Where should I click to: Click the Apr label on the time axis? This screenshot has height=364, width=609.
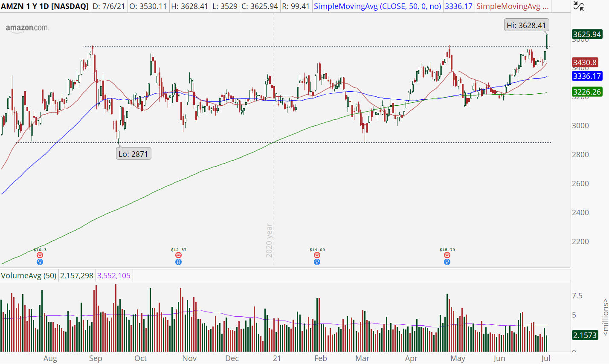click(411, 358)
